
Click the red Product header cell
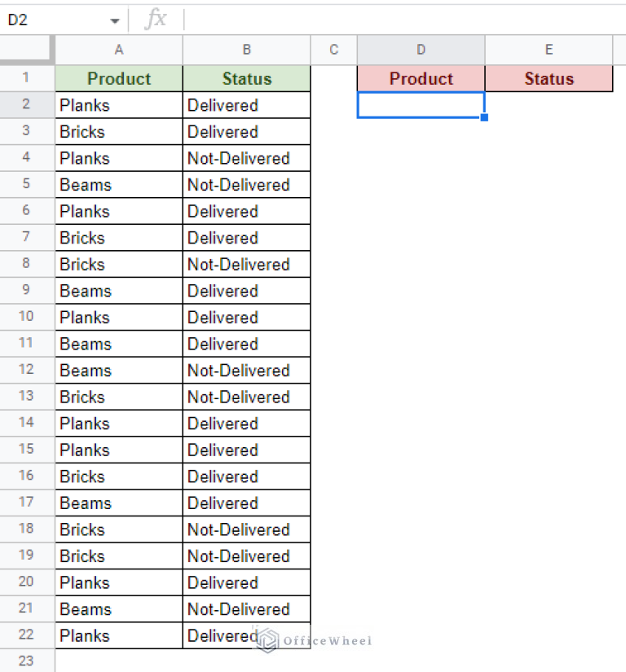pos(421,78)
